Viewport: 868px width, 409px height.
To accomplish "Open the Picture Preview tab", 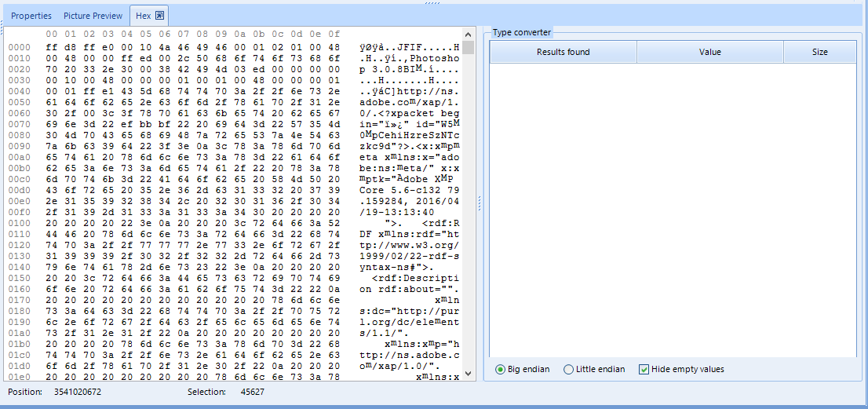I will 93,16.
